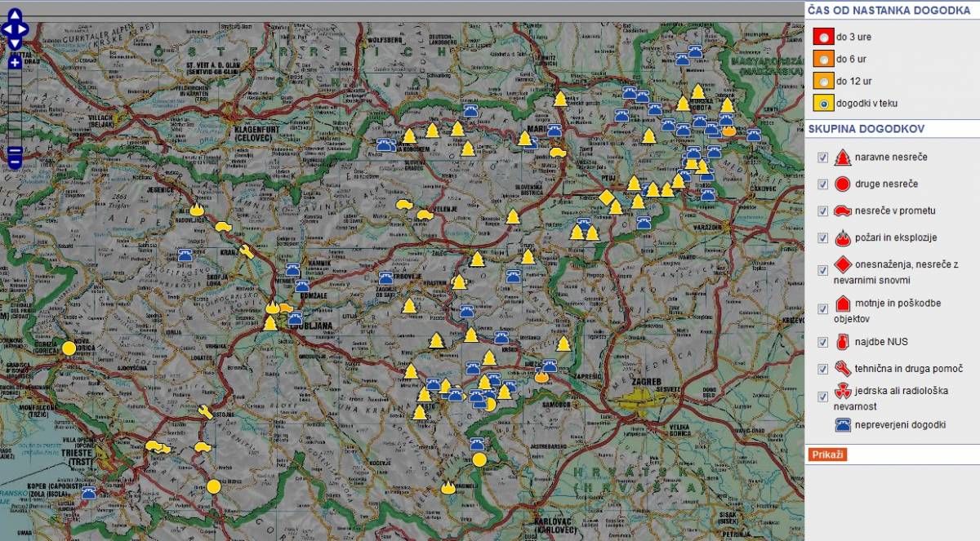Select the yellow diamond marker near Ptuj
Screen dimensions: 980x541
pyautogui.click(x=606, y=197)
